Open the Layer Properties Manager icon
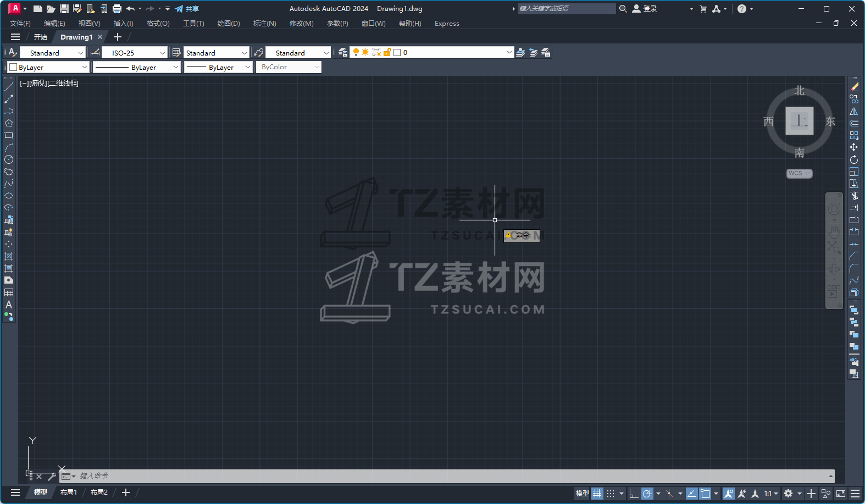This screenshot has height=504, width=865. (343, 52)
